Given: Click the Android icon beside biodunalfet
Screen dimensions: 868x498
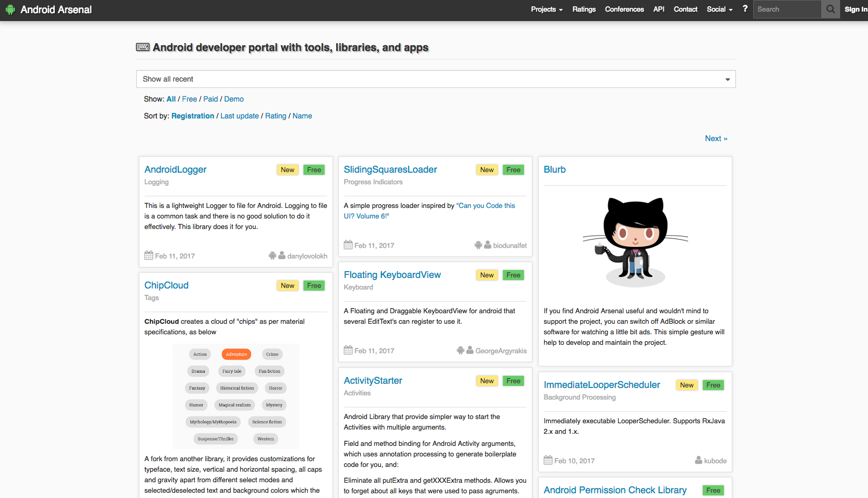Looking at the screenshot, I should pyautogui.click(x=478, y=245).
